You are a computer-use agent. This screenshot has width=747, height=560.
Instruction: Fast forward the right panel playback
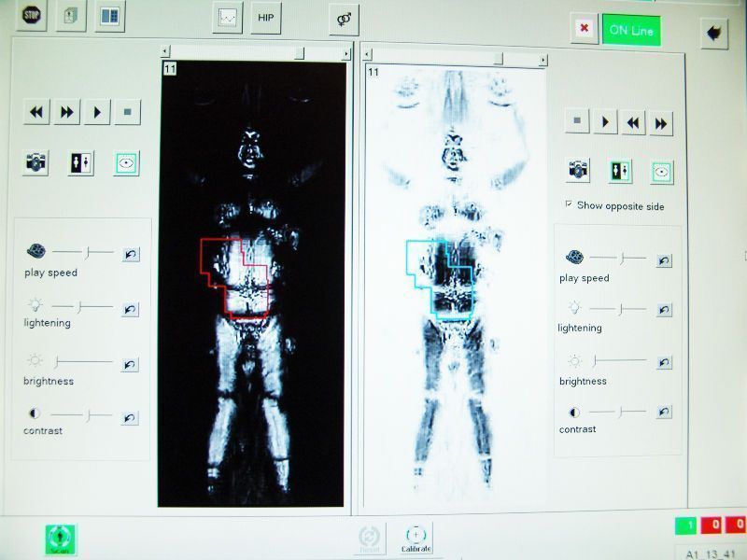click(661, 124)
